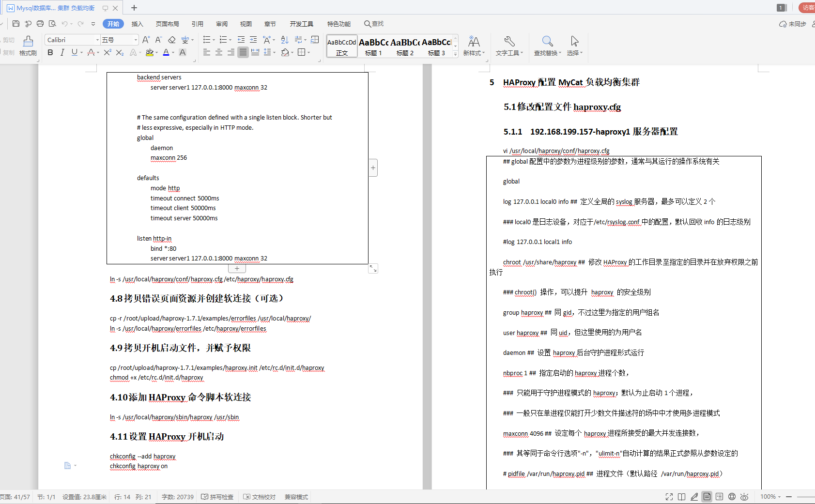Click the 文档校对 proofreading item

260,497
